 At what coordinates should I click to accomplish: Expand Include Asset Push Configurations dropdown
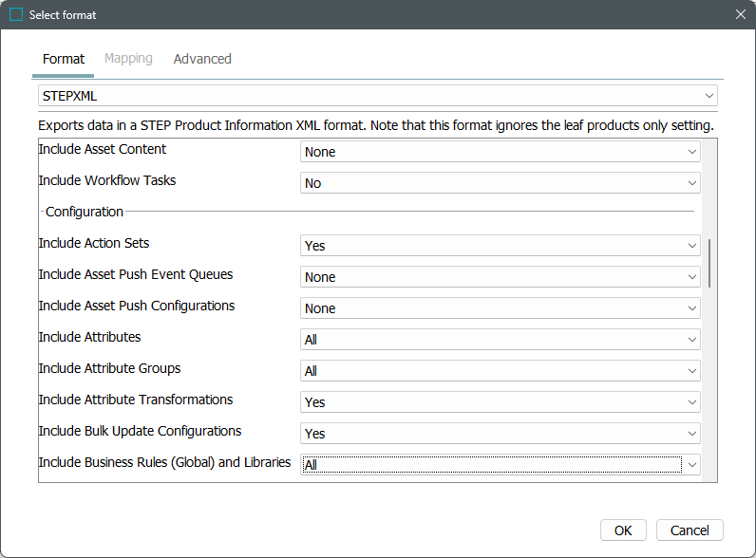click(501, 308)
